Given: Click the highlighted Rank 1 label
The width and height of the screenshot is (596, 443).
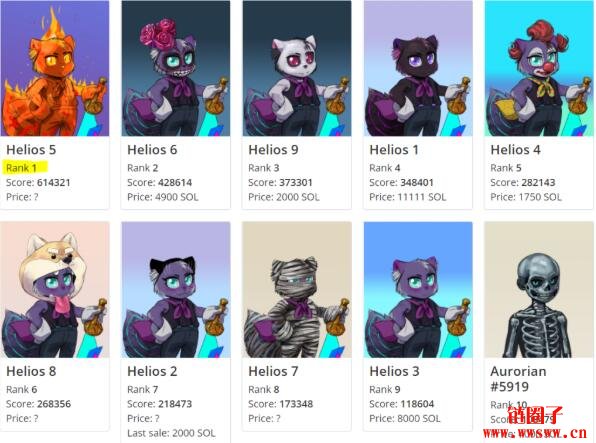Looking at the screenshot, I should coord(21,168).
